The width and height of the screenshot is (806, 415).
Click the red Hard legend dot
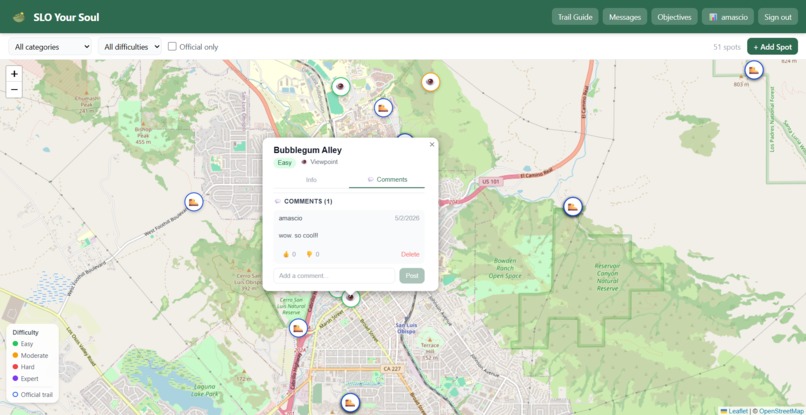pyautogui.click(x=15, y=367)
